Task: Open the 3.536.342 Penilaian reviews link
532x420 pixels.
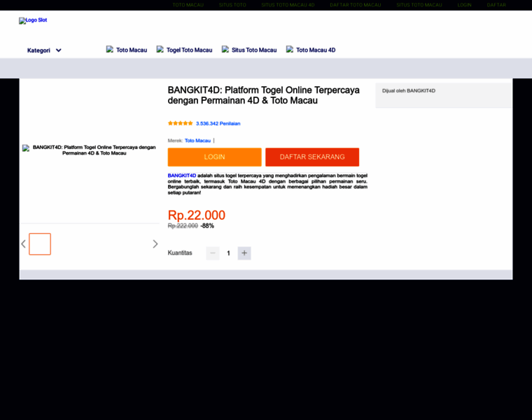Action: [x=218, y=123]
